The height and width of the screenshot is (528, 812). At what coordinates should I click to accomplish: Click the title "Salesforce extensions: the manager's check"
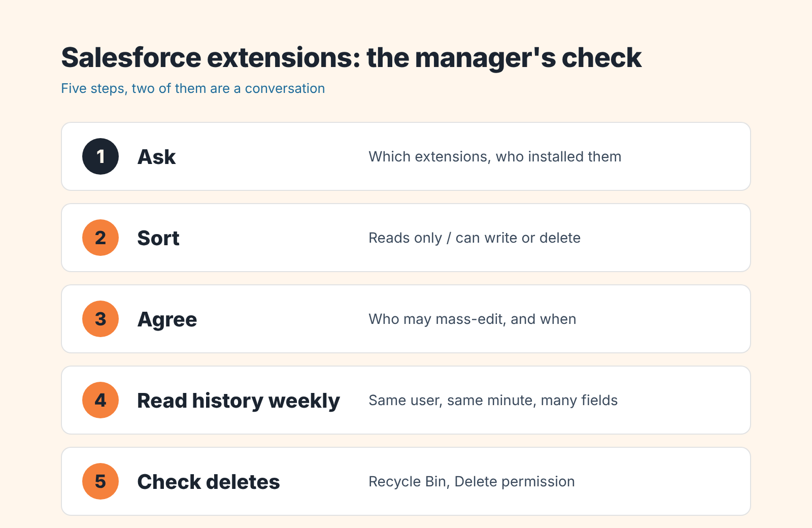pos(351,57)
